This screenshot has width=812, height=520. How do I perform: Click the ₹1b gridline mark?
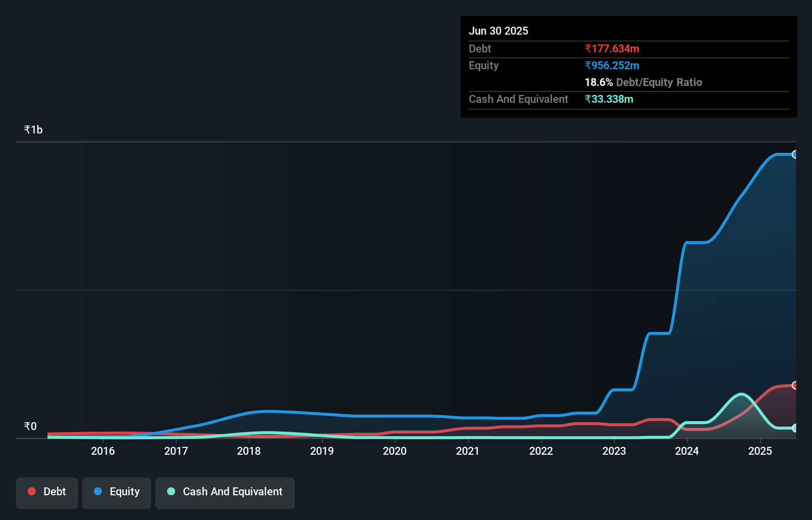(33, 129)
